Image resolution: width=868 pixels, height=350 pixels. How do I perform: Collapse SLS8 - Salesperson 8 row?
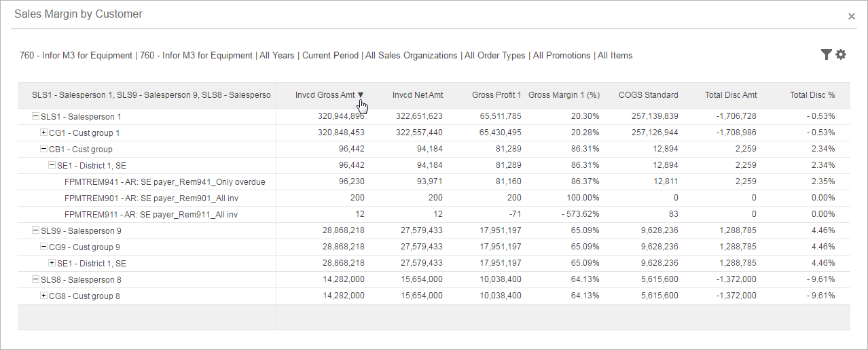(36, 279)
